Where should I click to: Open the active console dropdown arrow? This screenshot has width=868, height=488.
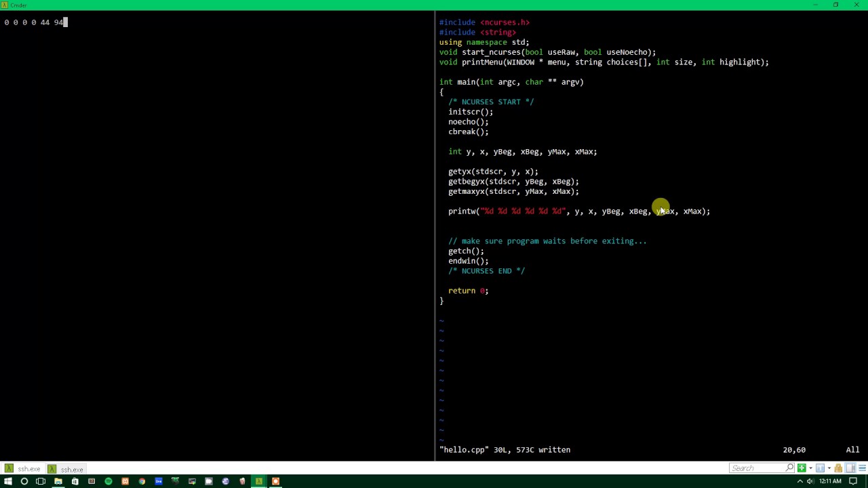coord(829,468)
